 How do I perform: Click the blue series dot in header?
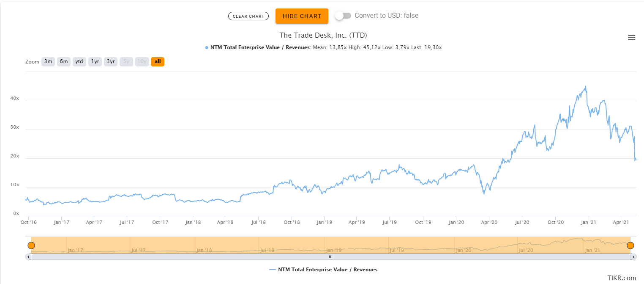coord(207,47)
